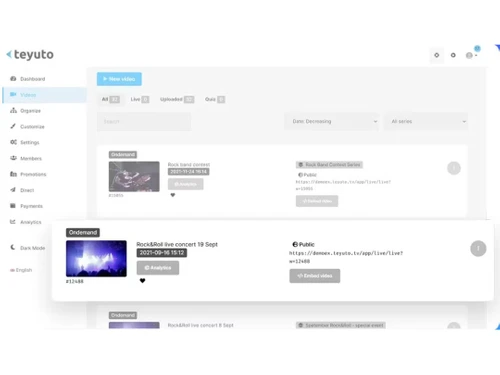Click the Direct paper-plane icon
Screen dimensions: 500x375
click(13, 190)
